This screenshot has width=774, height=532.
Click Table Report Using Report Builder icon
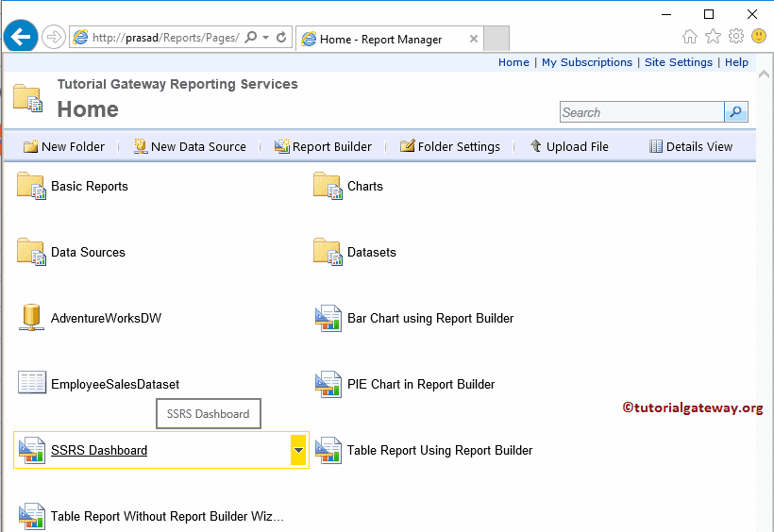coord(328,450)
